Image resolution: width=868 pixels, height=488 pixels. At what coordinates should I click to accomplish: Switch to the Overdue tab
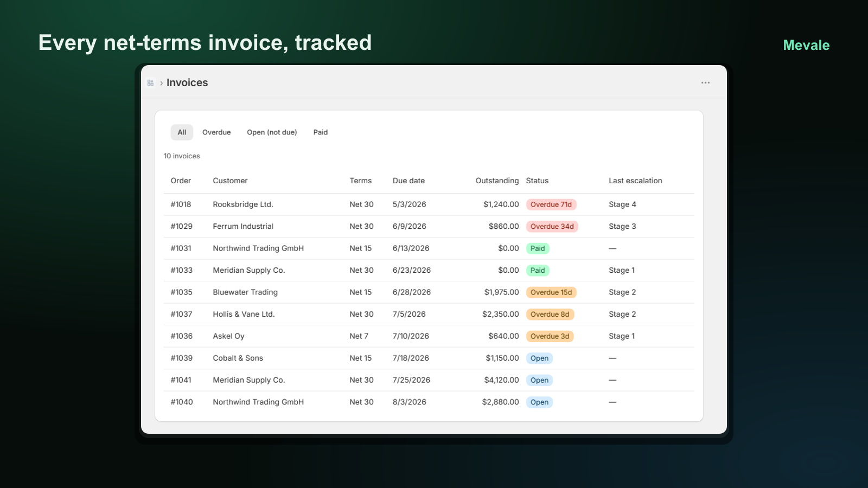(x=216, y=132)
